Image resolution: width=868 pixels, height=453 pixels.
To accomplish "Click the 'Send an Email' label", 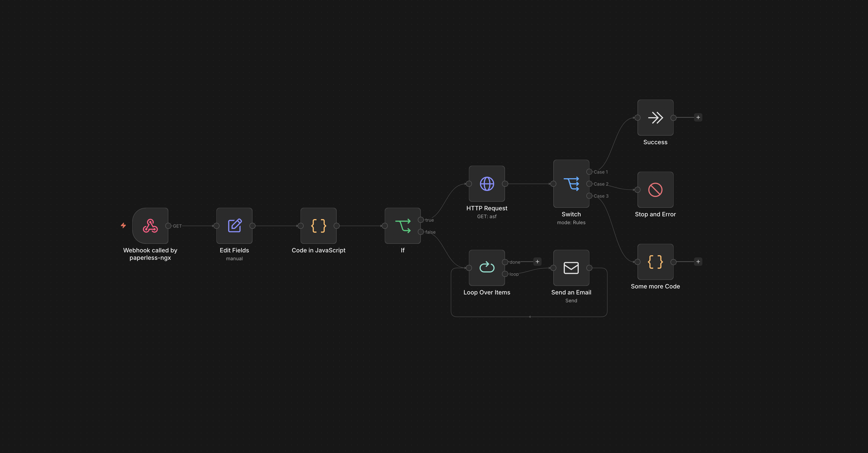I will tap(571, 292).
